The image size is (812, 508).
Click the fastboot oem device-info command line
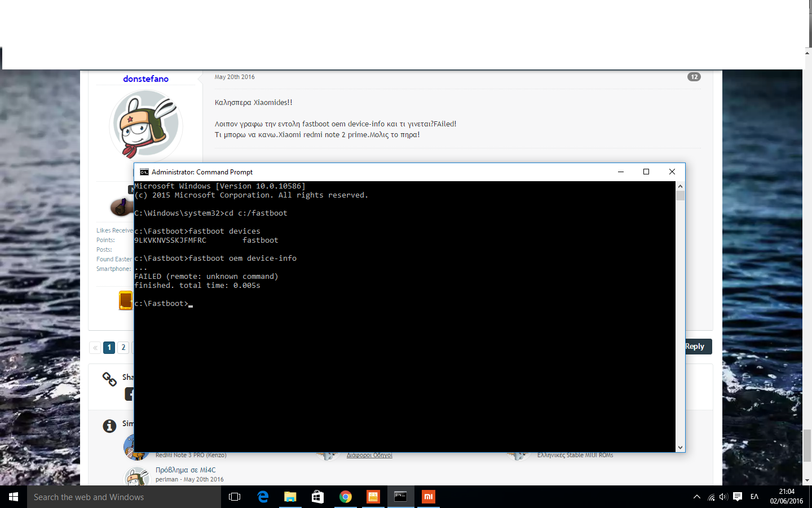pos(215,259)
